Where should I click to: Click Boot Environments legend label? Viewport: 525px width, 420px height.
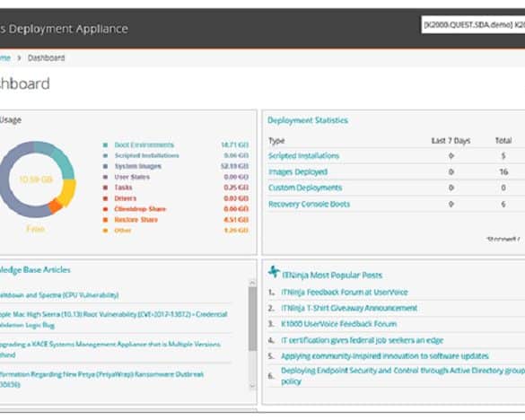144,145
